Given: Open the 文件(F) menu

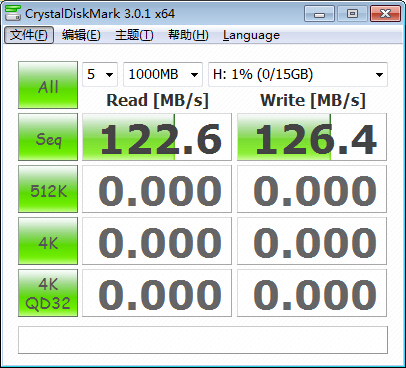Looking at the screenshot, I should tap(29, 35).
